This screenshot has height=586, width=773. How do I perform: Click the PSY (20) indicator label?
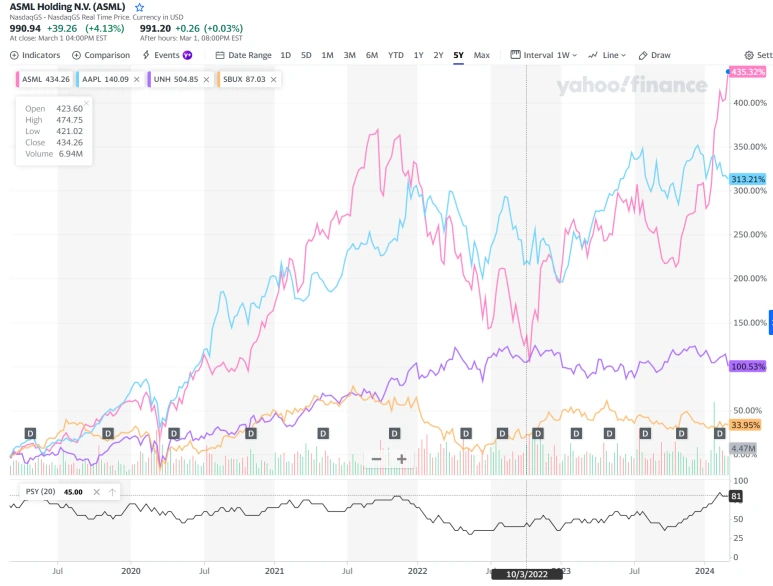[40, 491]
